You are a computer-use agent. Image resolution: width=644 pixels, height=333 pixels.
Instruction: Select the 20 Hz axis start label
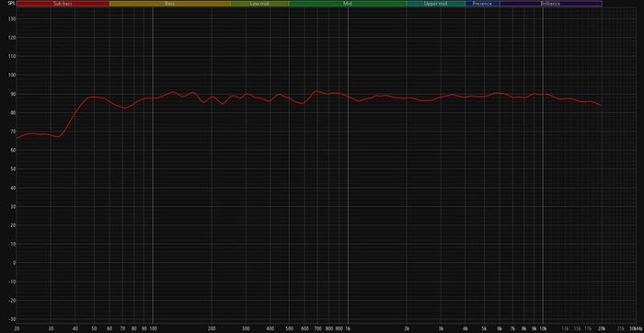coord(17,328)
